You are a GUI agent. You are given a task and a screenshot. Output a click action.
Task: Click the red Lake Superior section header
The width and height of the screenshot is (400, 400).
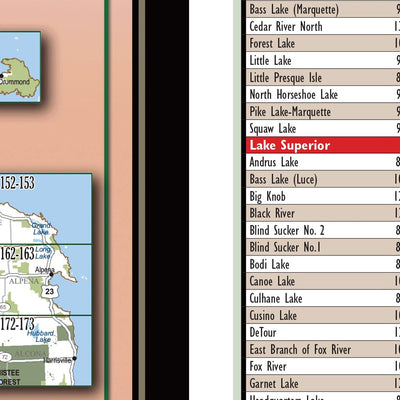click(x=323, y=145)
